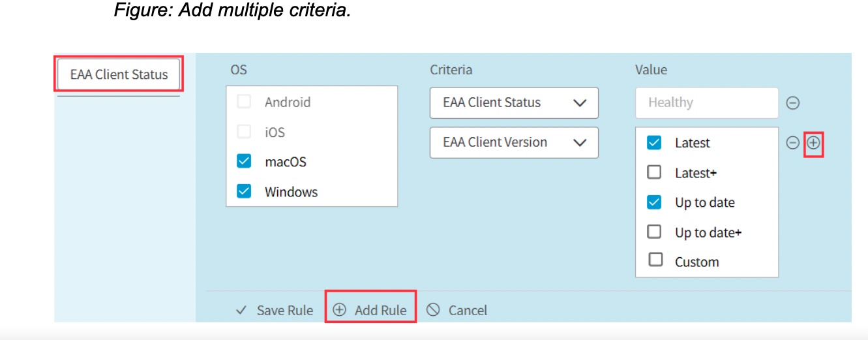The height and width of the screenshot is (340, 868).
Task: Click the checkmark icon on Save Rule
Action: point(241,311)
